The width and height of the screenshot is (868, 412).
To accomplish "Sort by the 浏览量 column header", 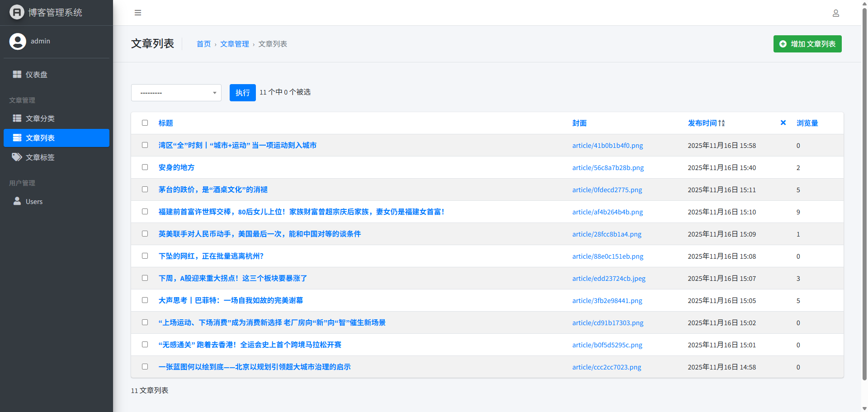I will click(x=807, y=123).
